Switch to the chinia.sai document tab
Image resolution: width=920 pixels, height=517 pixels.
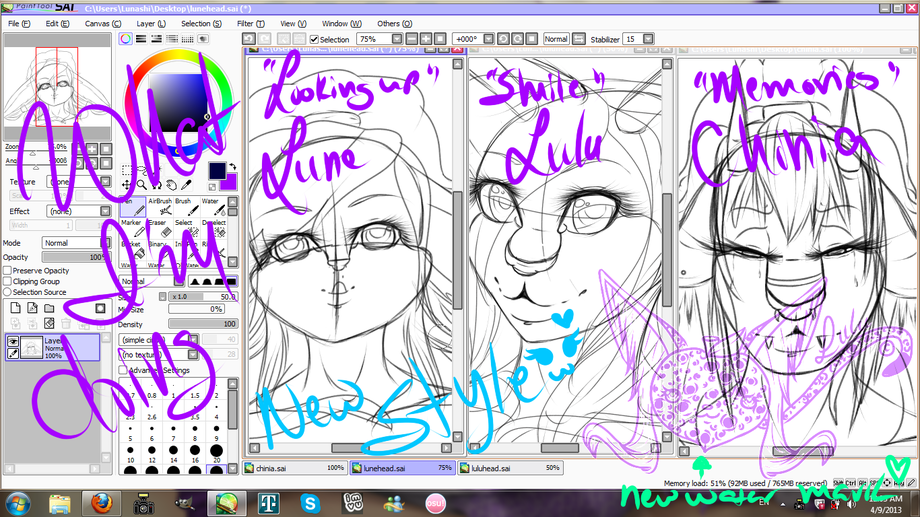click(x=295, y=468)
